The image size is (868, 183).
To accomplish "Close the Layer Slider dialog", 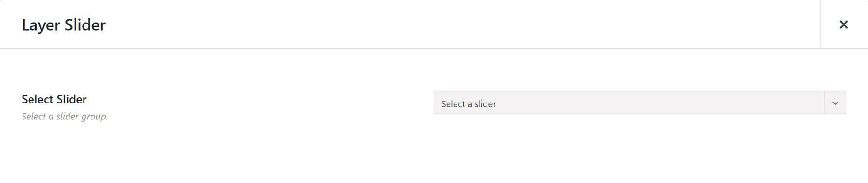I will pos(844,24).
